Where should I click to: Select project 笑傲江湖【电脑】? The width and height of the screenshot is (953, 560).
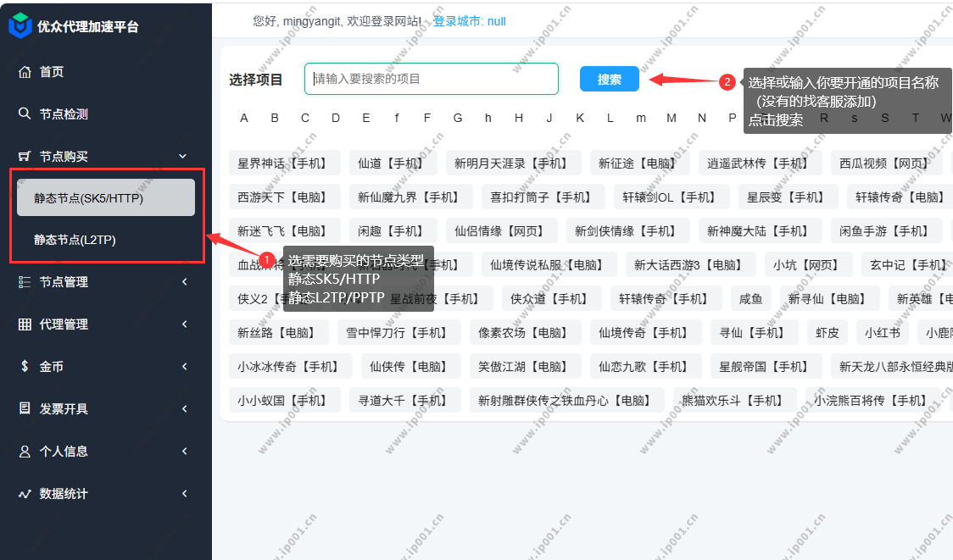coord(525,367)
